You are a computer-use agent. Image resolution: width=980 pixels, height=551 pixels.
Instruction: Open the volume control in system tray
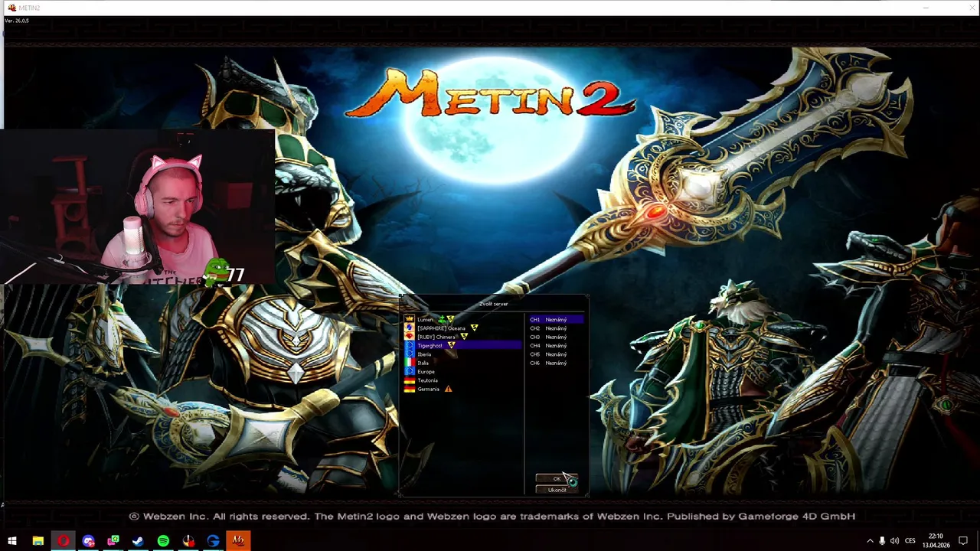coord(894,541)
